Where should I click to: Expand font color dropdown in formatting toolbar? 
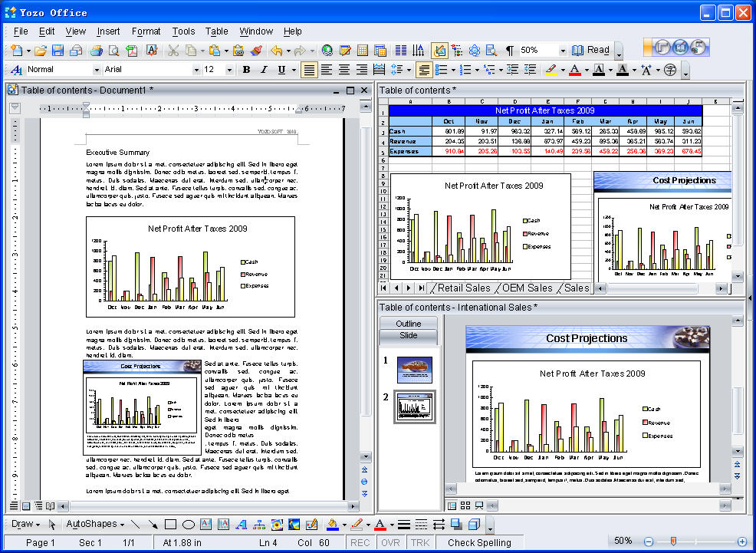(x=587, y=70)
